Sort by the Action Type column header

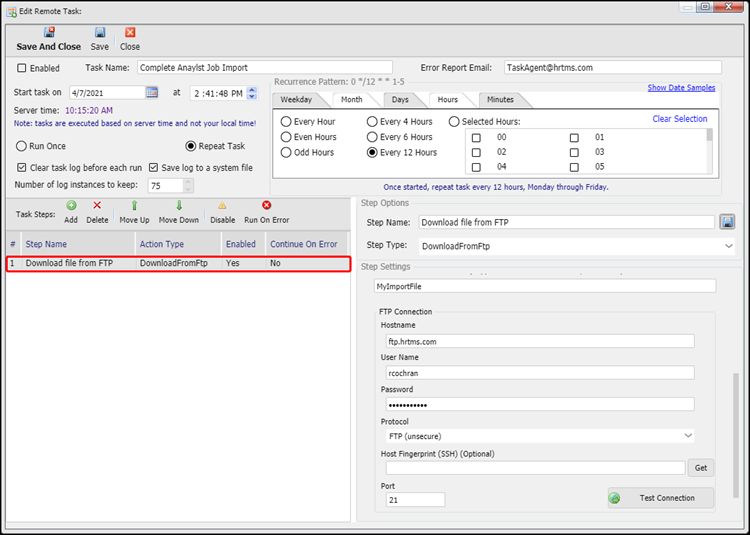pyautogui.click(x=178, y=244)
